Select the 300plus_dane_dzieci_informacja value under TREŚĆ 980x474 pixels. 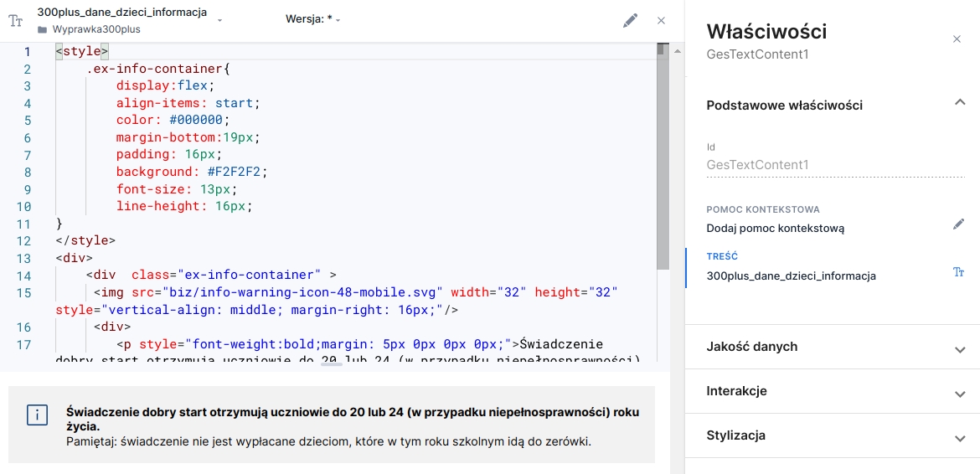[791, 276]
